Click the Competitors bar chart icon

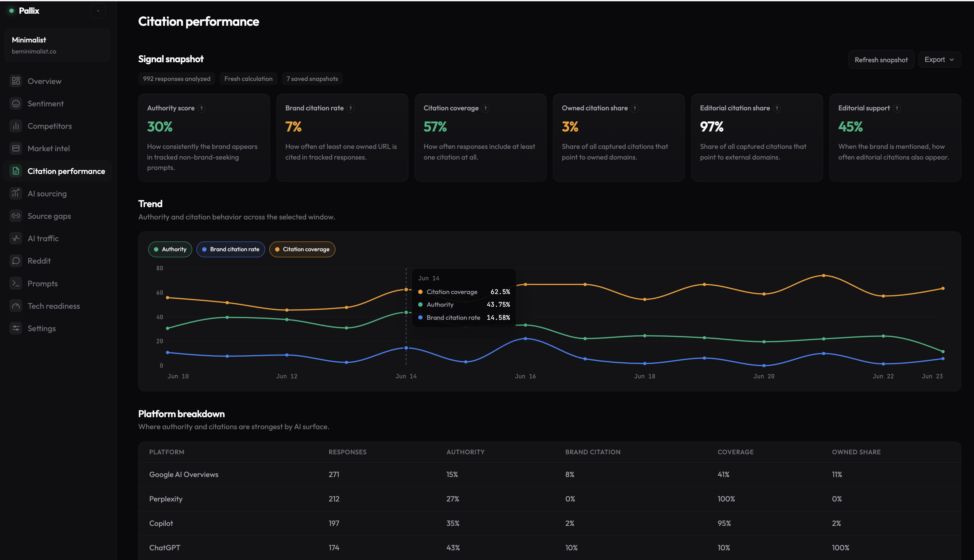[x=16, y=126]
